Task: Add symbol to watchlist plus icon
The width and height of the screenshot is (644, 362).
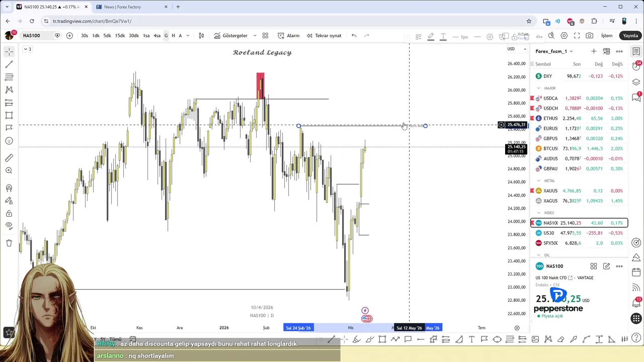Action: tap(594, 51)
